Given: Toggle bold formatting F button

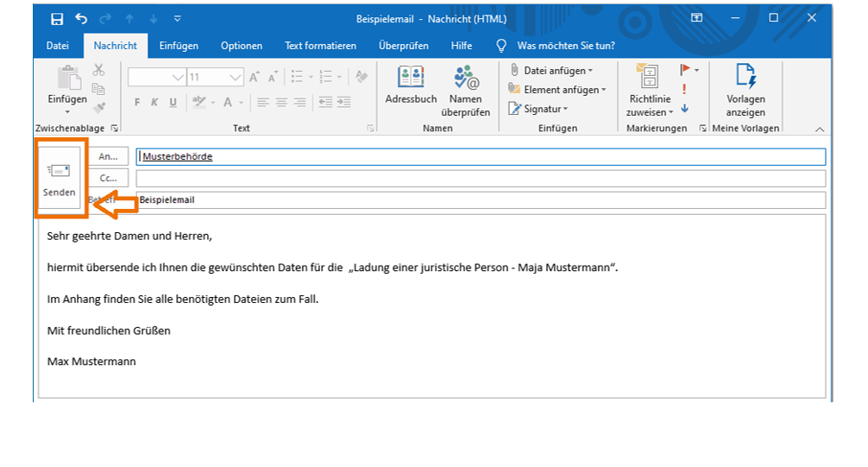Looking at the screenshot, I should tap(137, 102).
